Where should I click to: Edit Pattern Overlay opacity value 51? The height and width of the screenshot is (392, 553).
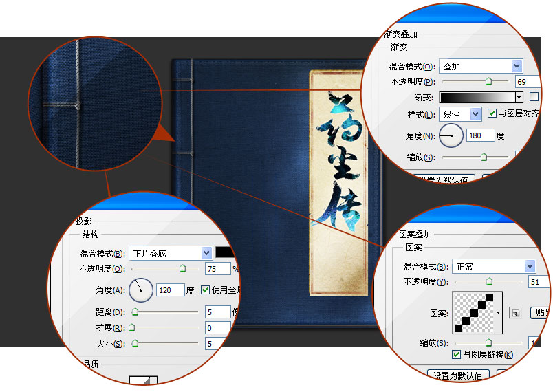pos(538,282)
